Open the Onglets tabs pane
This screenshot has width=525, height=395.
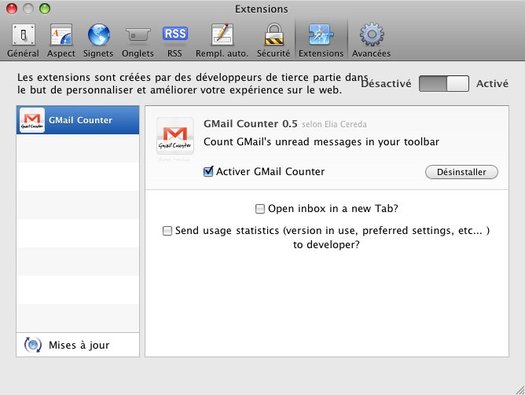(138, 40)
